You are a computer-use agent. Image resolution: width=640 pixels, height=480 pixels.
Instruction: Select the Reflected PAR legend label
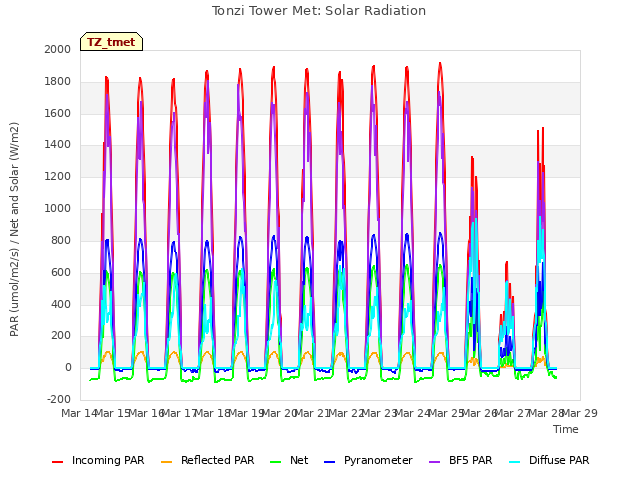point(218,460)
